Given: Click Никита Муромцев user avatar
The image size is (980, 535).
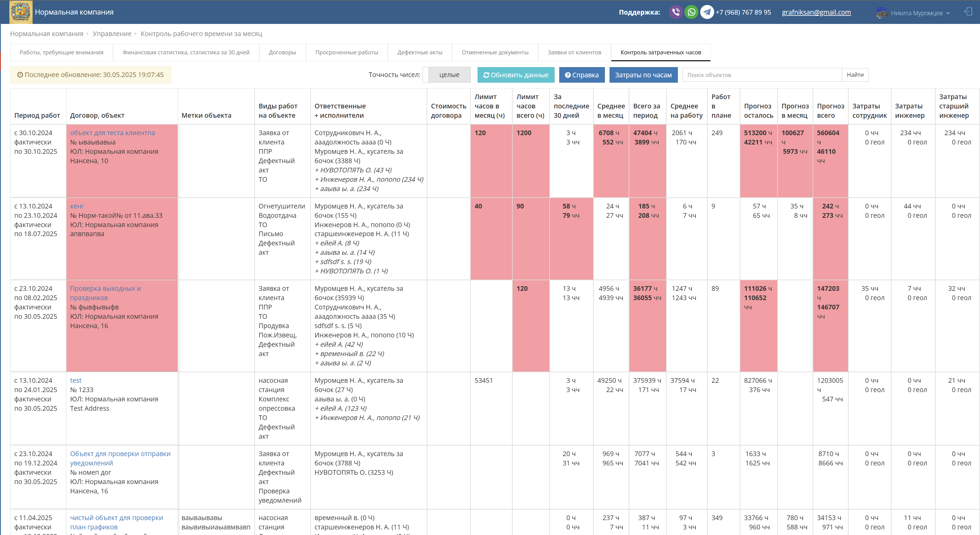Looking at the screenshot, I should coord(882,12).
